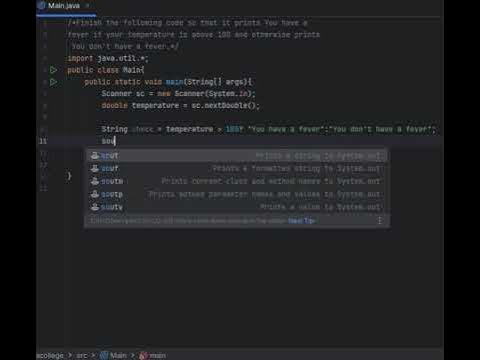Click the String check ternary line
This screenshot has height=360, width=480.
tap(269, 129)
